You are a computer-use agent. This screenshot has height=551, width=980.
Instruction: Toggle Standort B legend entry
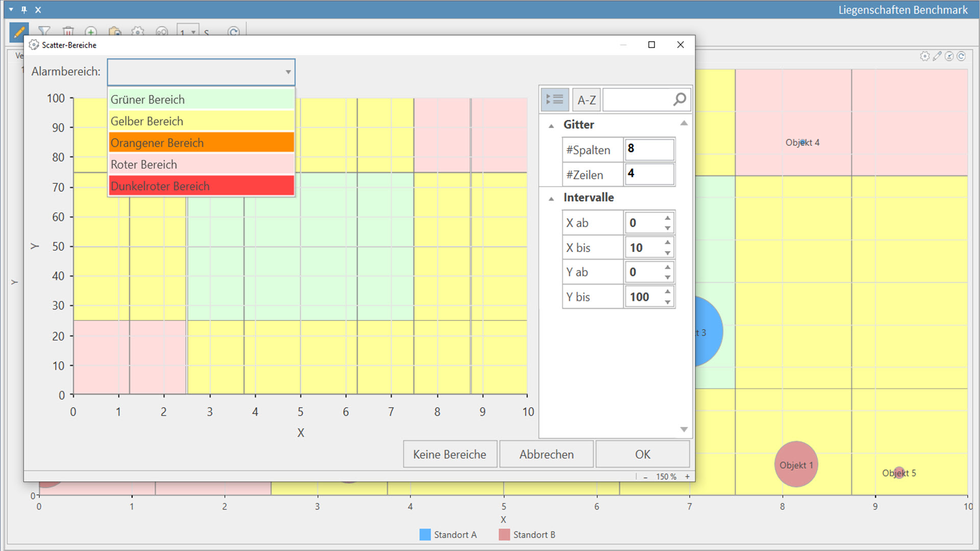pyautogui.click(x=527, y=535)
